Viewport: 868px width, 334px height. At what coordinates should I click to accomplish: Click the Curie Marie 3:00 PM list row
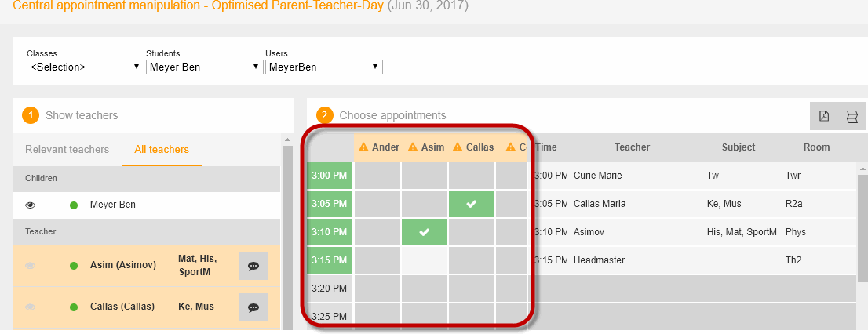tap(694, 176)
